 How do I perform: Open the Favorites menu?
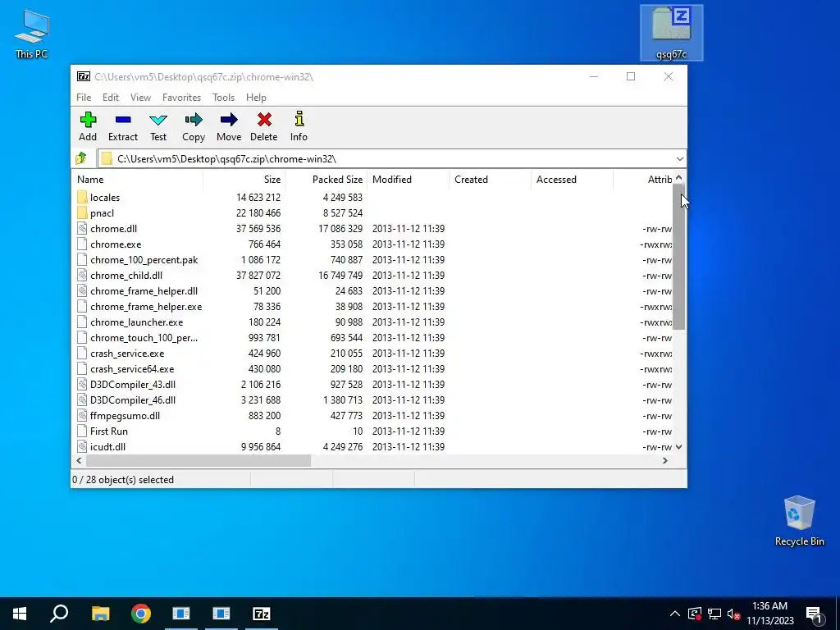click(x=181, y=98)
